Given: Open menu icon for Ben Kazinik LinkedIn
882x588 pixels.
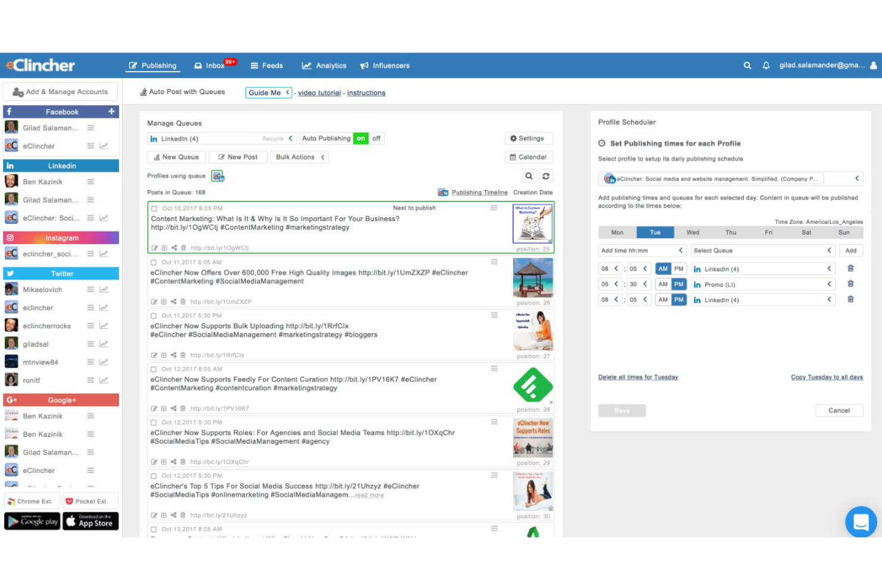Looking at the screenshot, I should click(91, 182).
